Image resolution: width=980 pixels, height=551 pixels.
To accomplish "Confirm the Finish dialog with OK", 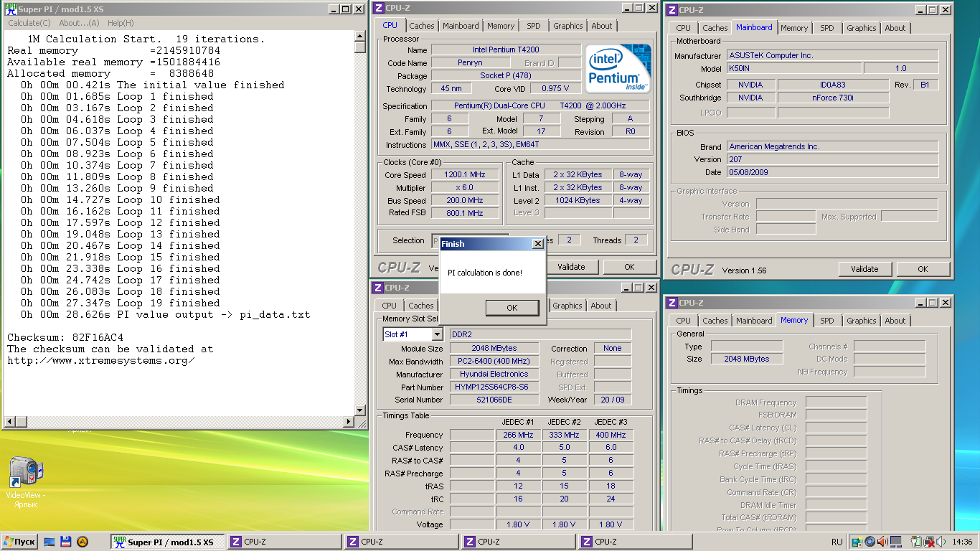I will tap(512, 307).
